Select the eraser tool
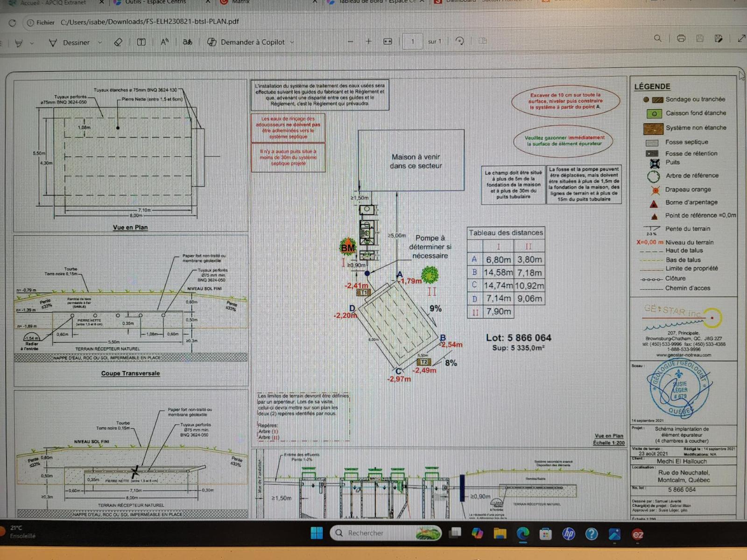Image resolution: width=747 pixels, height=560 pixels. 118,42
